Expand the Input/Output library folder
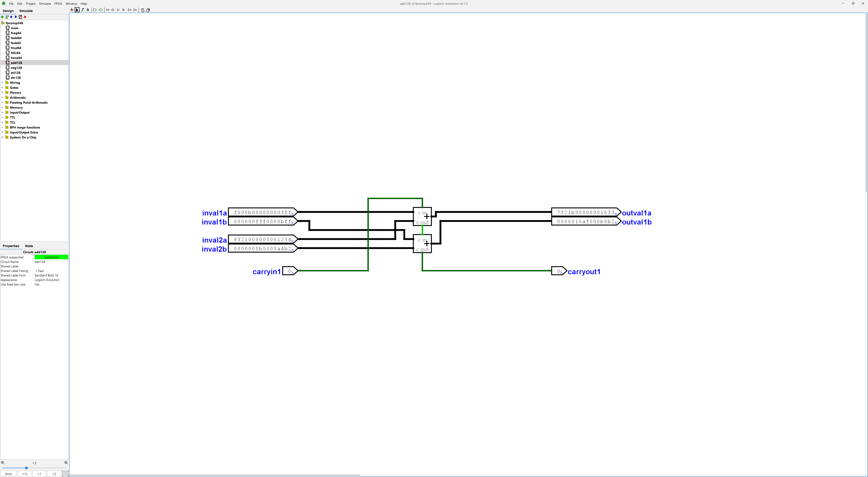This screenshot has width=868, height=477. click(3, 112)
